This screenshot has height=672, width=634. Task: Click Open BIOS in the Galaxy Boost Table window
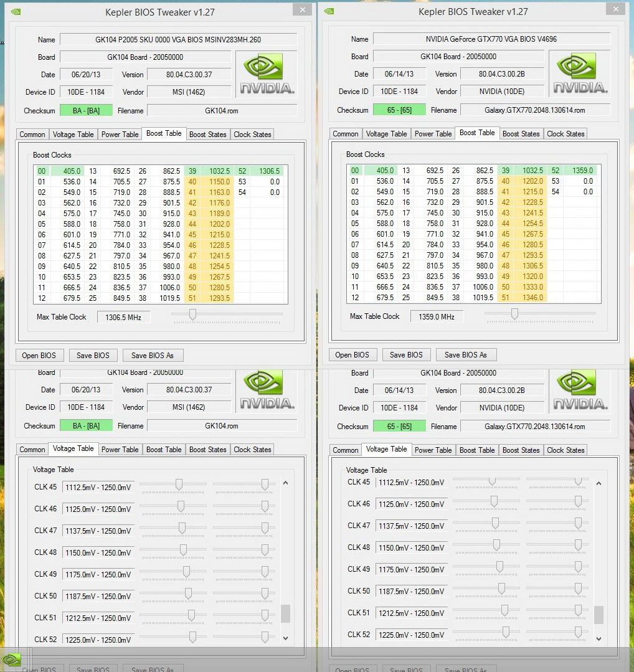pyautogui.click(x=352, y=355)
